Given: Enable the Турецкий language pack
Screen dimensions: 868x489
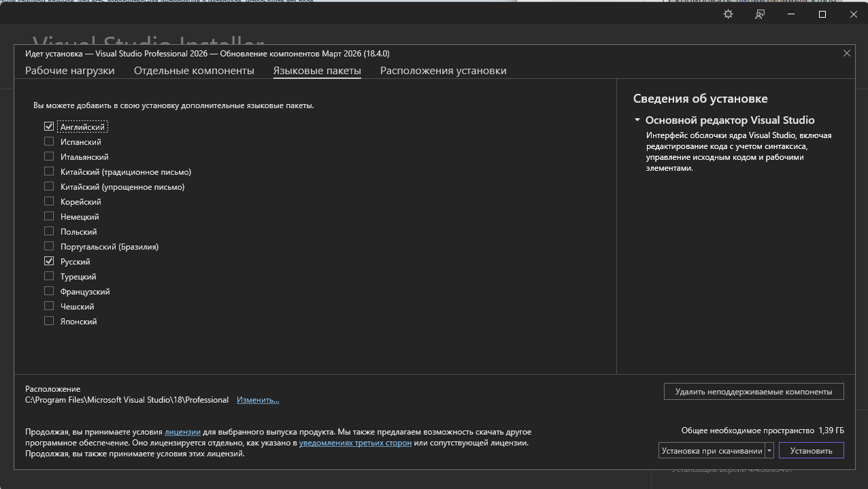Looking at the screenshot, I should coord(49,276).
